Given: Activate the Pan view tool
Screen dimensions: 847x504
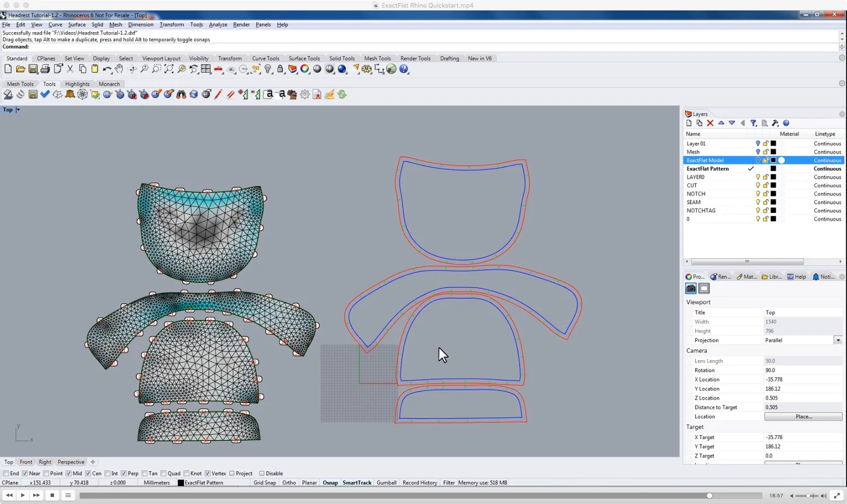Looking at the screenshot, I should pyautogui.click(x=120, y=69).
